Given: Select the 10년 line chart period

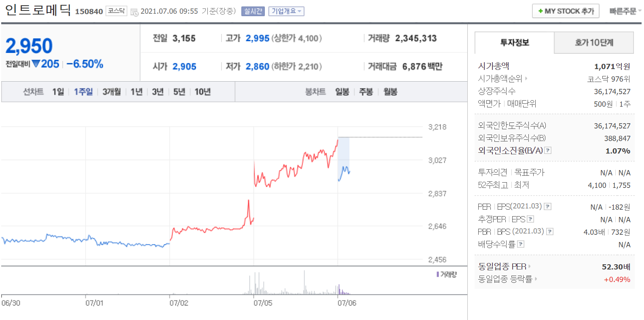Looking at the screenshot, I should tap(203, 92).
